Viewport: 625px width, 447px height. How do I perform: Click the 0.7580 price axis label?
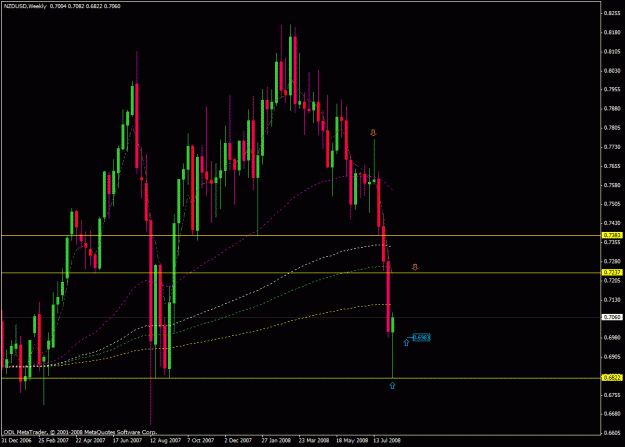click(x=612, y=185)
